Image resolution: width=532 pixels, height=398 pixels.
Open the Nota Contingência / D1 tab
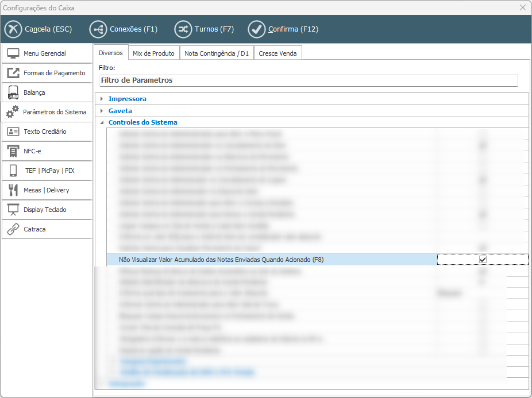[x=217, y=53]
